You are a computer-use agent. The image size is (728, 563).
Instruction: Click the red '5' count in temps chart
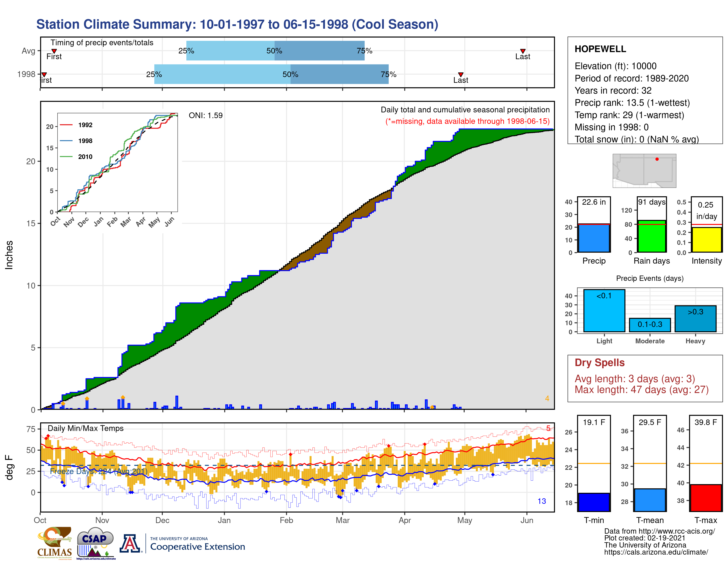(548, 428)
